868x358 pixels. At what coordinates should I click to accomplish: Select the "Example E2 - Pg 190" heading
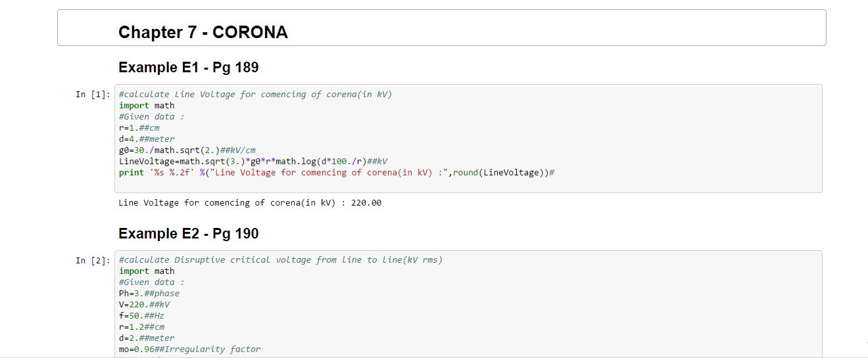188,234
